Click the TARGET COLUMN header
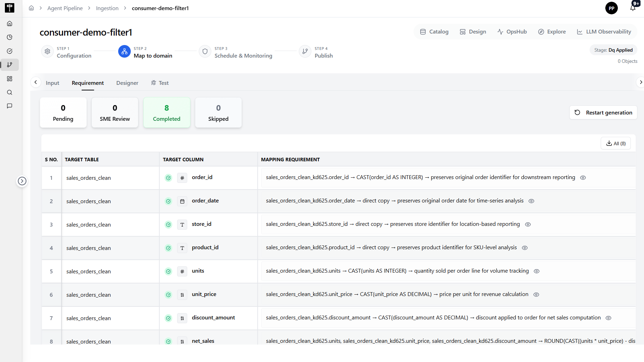This screenshot has width=644, height=362. 183,160
